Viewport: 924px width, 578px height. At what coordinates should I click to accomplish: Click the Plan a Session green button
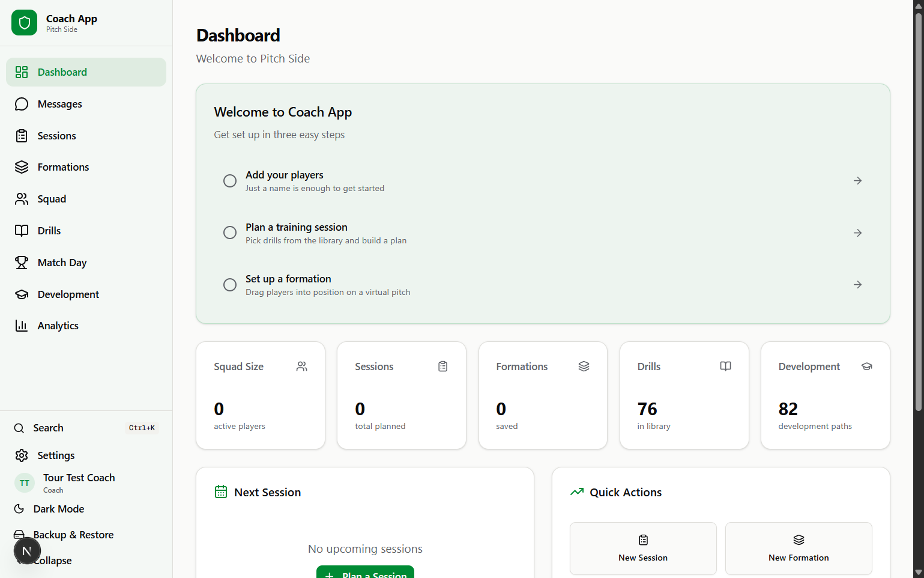pos(365,572)
